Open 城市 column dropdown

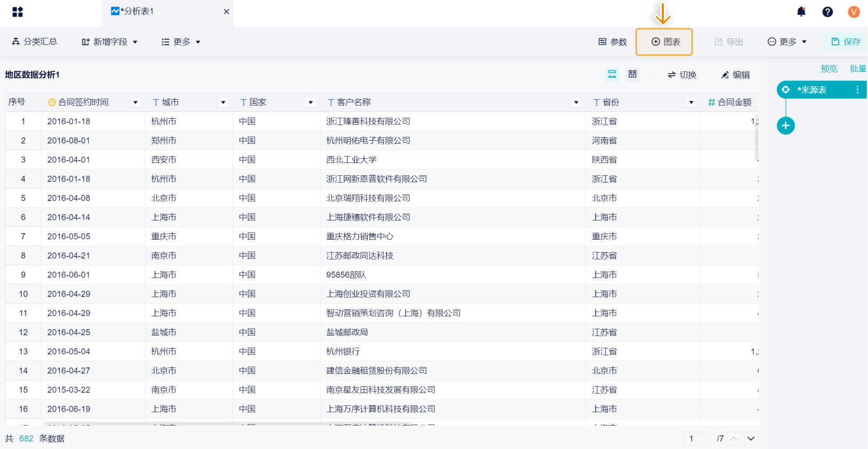[x=223, y=102]
